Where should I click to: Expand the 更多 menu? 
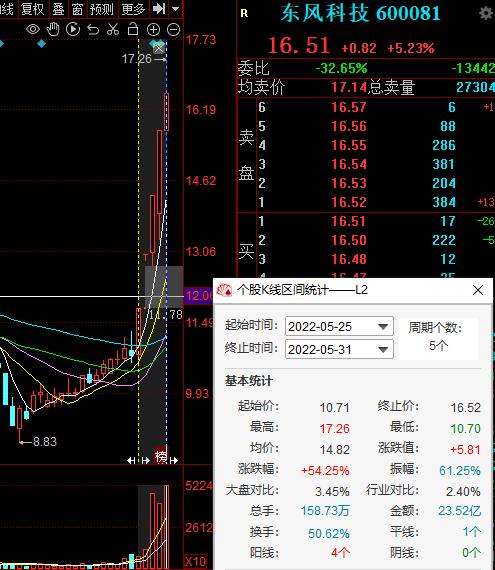tap(133, 9)
